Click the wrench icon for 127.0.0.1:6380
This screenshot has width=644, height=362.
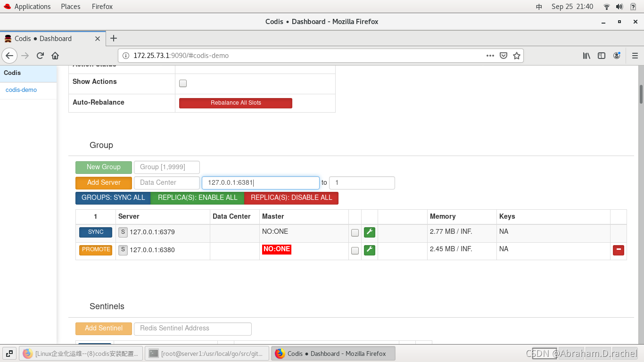click(x=370, y=250)
